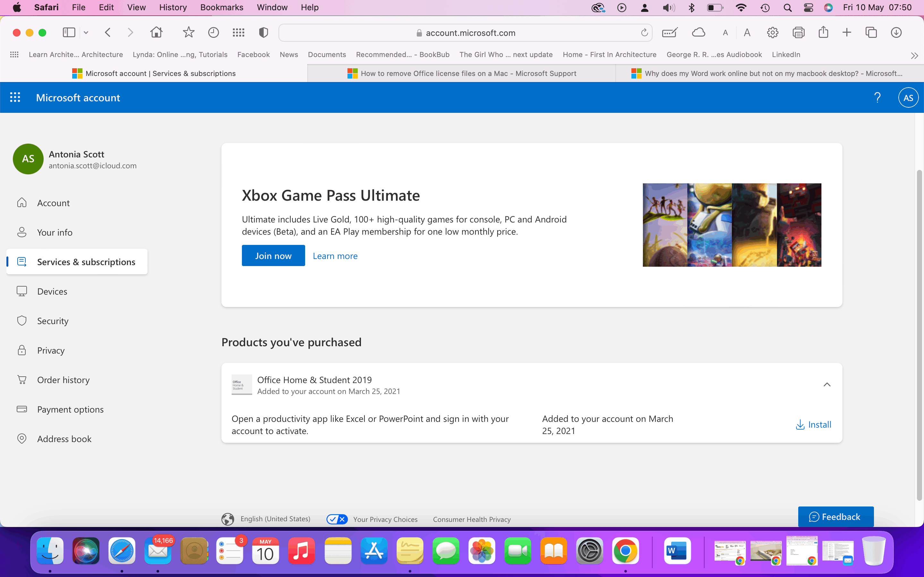Click the reload page icon
The height and width of the screenshot is (577, 924).
[x=644, y=33]
